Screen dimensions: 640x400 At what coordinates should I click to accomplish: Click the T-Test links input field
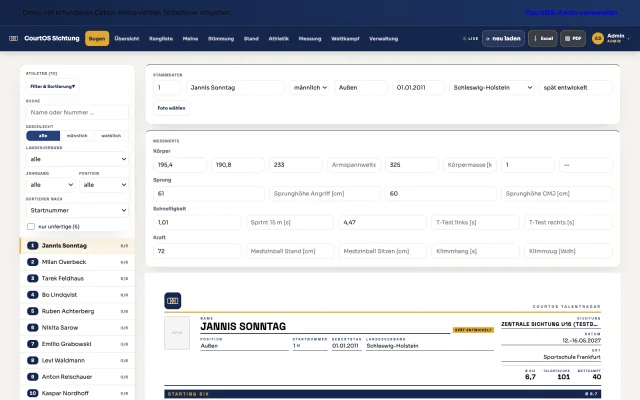[x=475, y=222]
